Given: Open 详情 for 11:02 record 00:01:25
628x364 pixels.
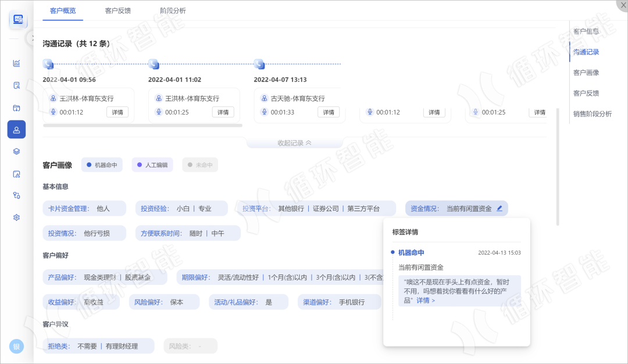Looking at the screenshot, I should click(223, 112).
